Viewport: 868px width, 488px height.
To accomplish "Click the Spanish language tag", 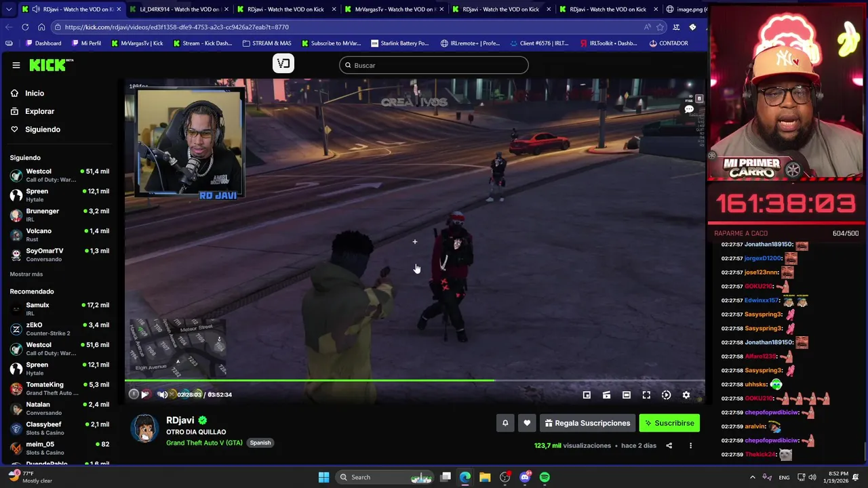I will point(260,443).
